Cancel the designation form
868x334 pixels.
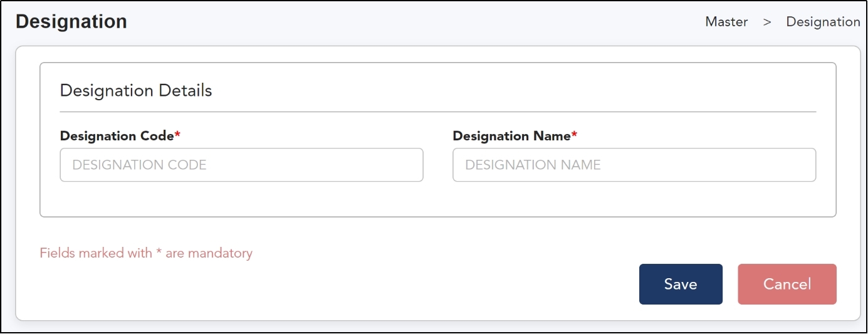(x=787, y=284)
